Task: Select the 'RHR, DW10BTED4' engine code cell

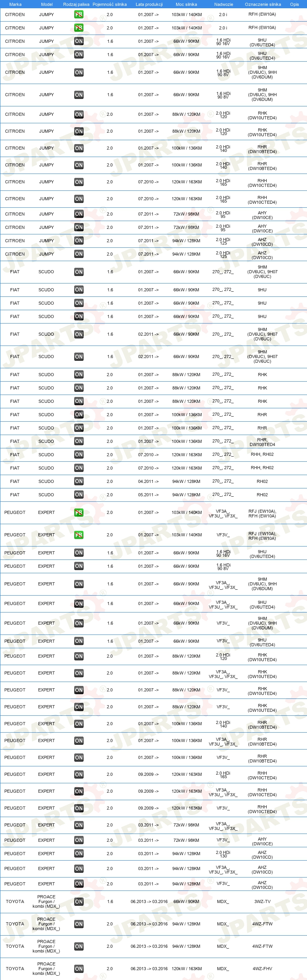Action: [262, 442]
